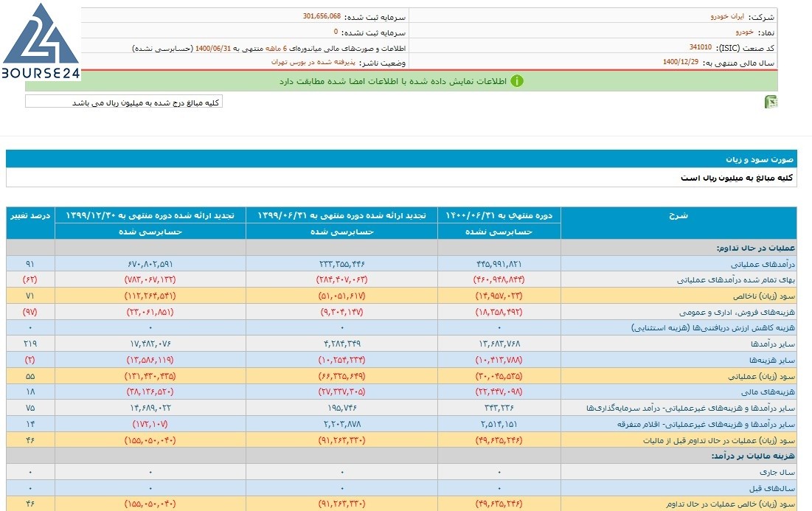Screen dimensions: 812x511
Task: Click the value (۱۱۲,۲۶۴,۵۴۱) in gross loss row
Action: 150,296
